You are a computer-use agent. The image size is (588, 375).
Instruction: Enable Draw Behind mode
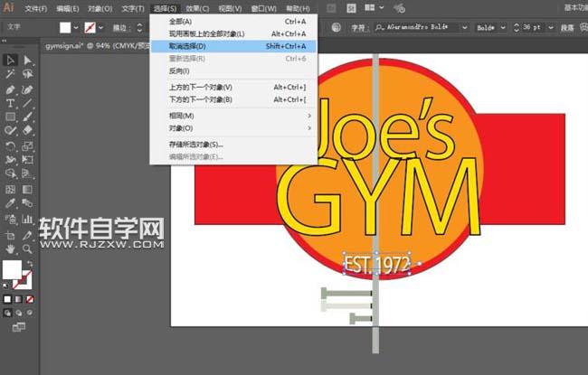(x=18, y=313)
